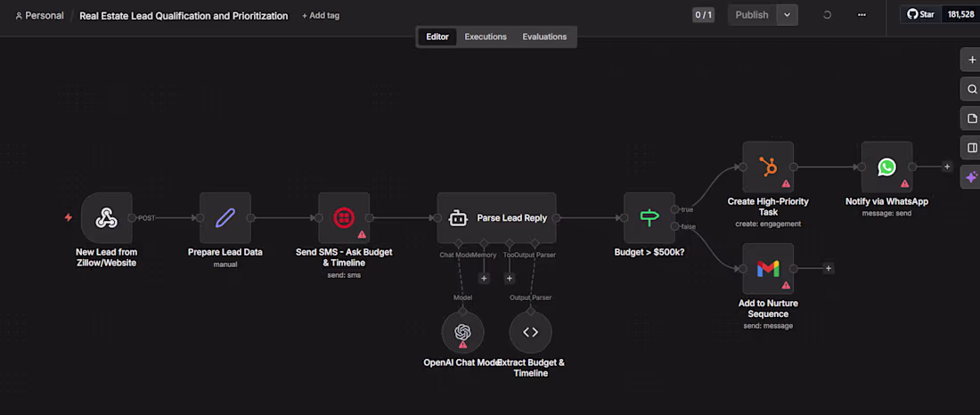
Task: Click the Chat Model diamond connector
Action: tap(458, 242)
